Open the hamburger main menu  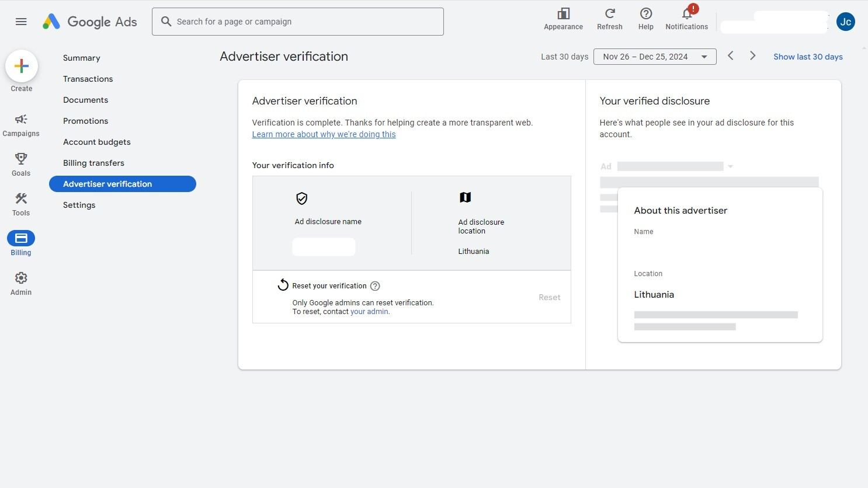(x=21, y=22)
